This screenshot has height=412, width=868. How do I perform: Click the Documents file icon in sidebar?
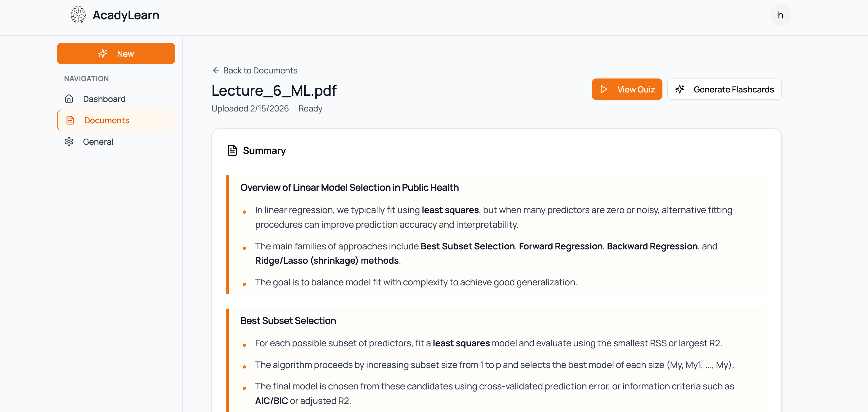tap(70, 120)
